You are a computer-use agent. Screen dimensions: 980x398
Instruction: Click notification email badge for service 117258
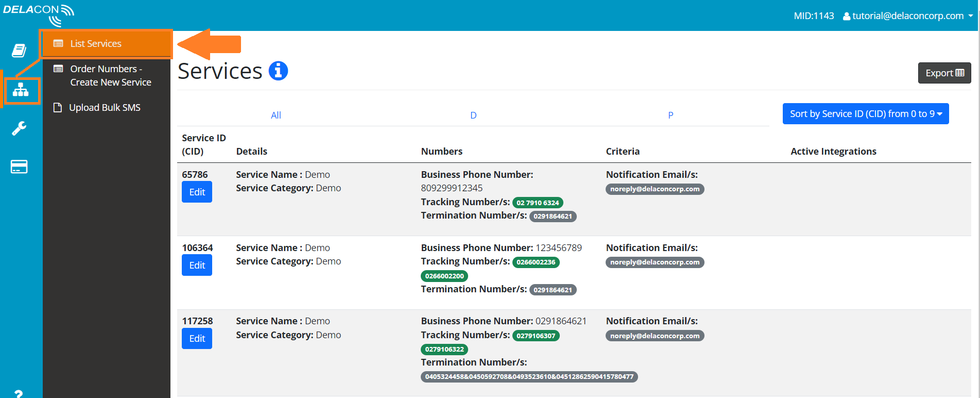coord(655,336)
